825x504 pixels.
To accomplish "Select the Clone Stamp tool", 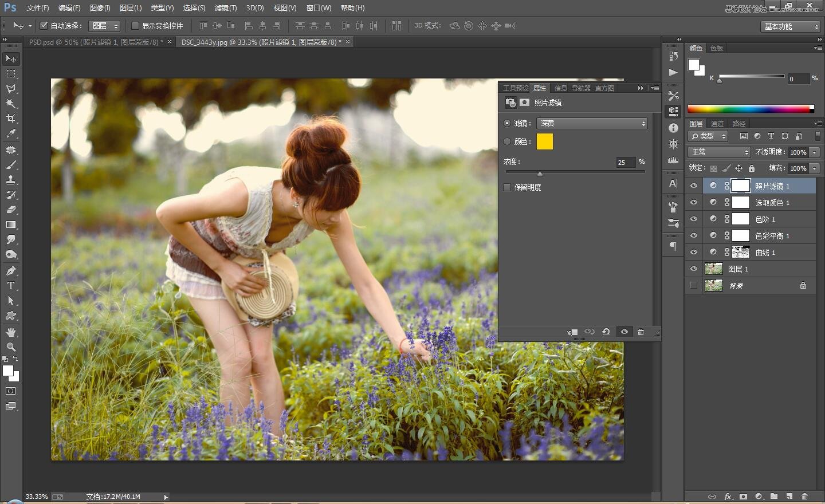I will pyautogui.click(x=11, y=179).
